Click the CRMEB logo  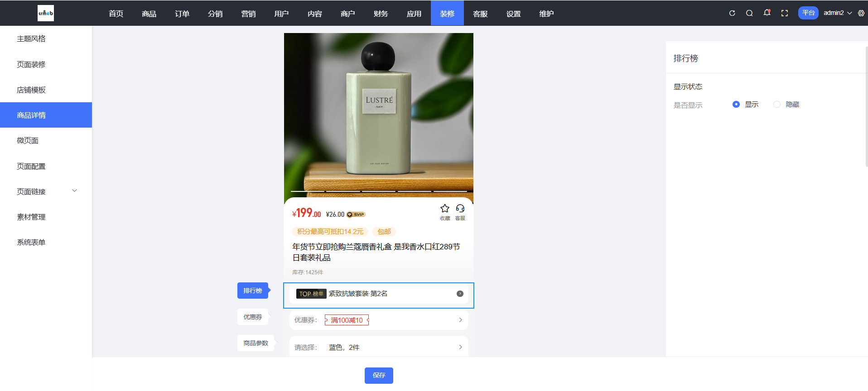pyautogui.click(x=45, y=13)
